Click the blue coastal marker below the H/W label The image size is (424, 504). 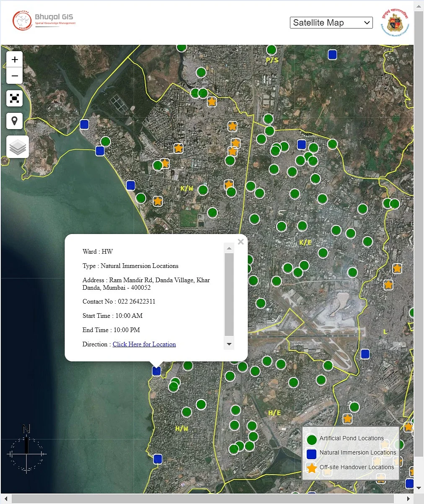[x=158, y=459]
